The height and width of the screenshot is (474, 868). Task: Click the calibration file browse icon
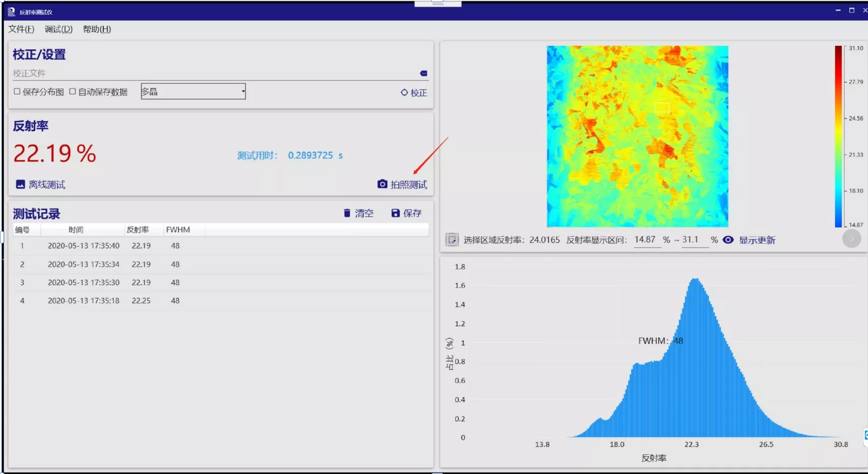click(x=424, y=73)
